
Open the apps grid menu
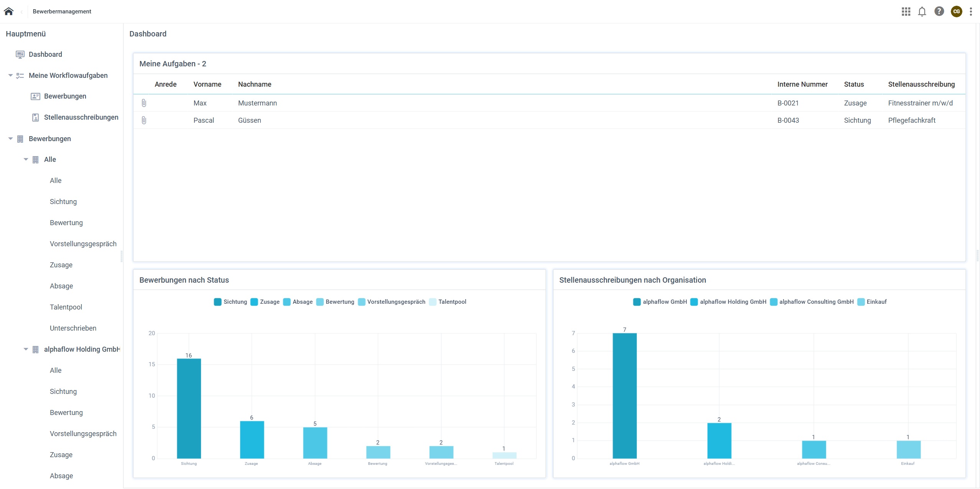point(906,12)
